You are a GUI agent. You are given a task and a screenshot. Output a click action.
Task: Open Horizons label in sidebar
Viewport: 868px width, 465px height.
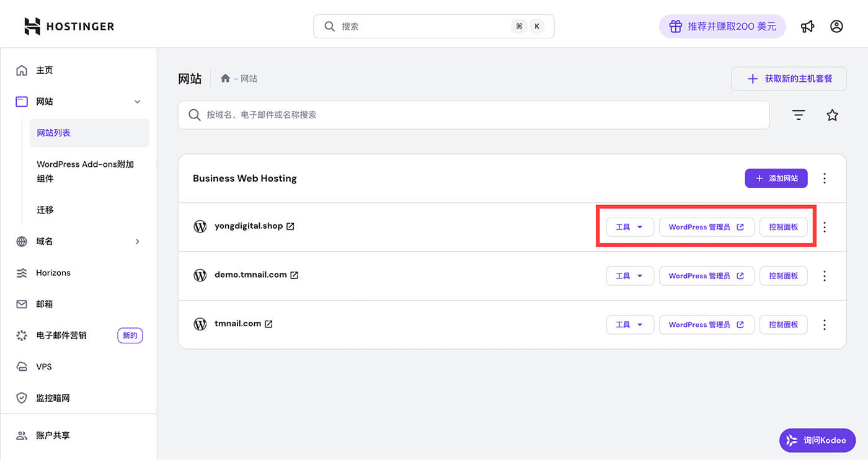(x=53, y=273)
